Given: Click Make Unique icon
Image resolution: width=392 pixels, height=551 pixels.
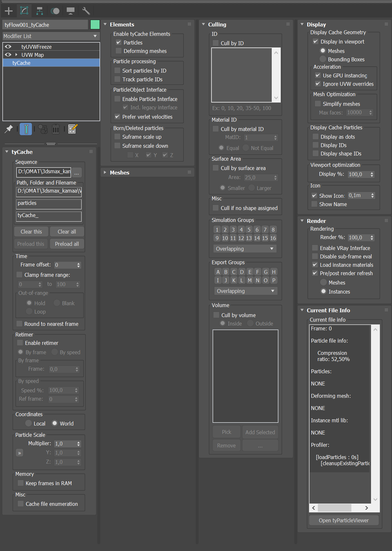Looking at the screenshot, I should 43,129.
